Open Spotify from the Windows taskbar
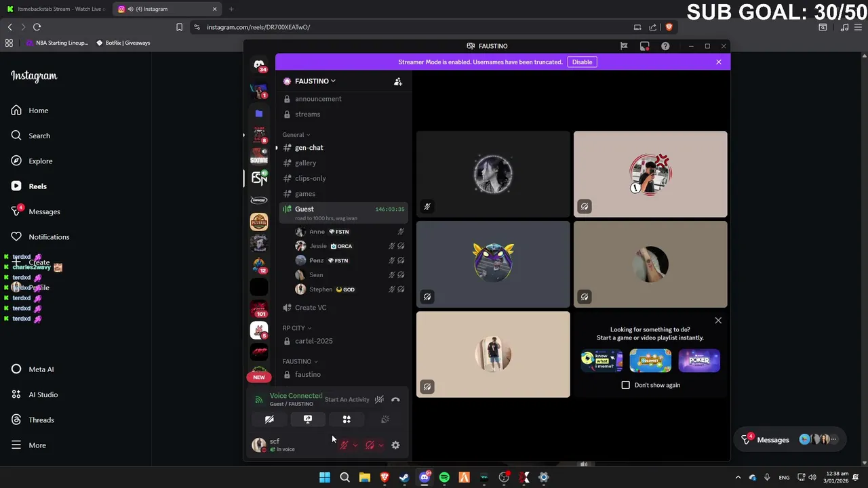 tap(444, 477)
